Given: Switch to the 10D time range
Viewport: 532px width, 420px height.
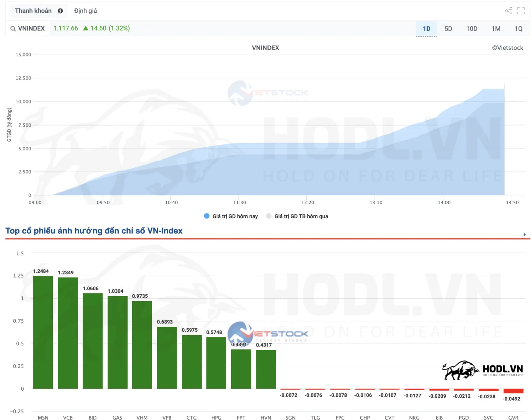Looking at the screenshot, I should [x=471, y=29].
